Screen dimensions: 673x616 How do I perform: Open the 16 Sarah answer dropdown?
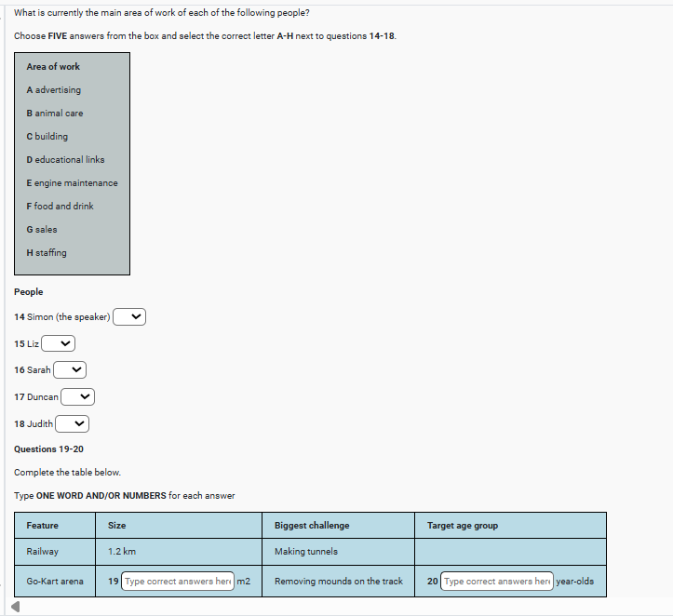[x=70, y=370]
